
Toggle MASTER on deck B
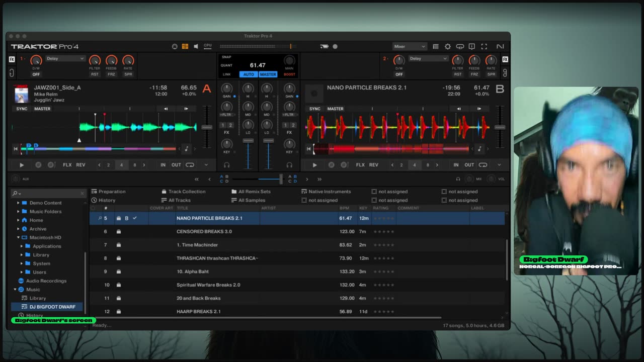click(x=335, y=109)
